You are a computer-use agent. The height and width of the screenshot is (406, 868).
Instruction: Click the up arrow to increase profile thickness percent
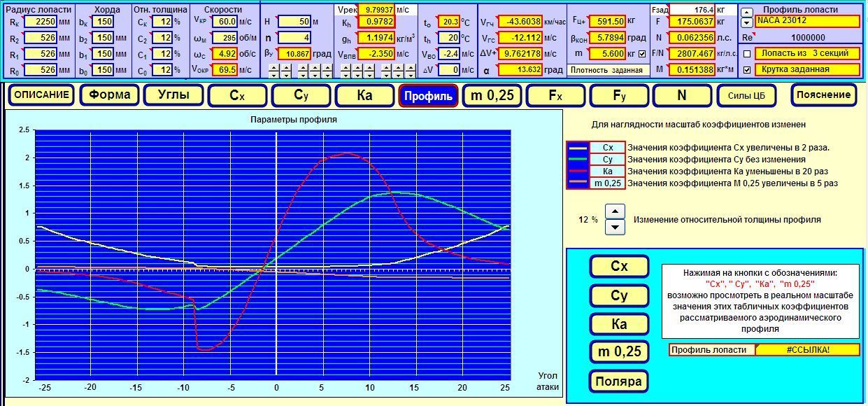click(614, 211)
